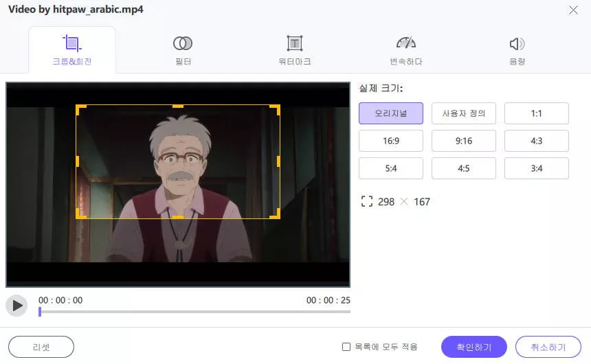Close the video edit dialog
Image resolution: width=591 pixels, height=364 pixels.
pyautogui.click(x=573, y=10)
